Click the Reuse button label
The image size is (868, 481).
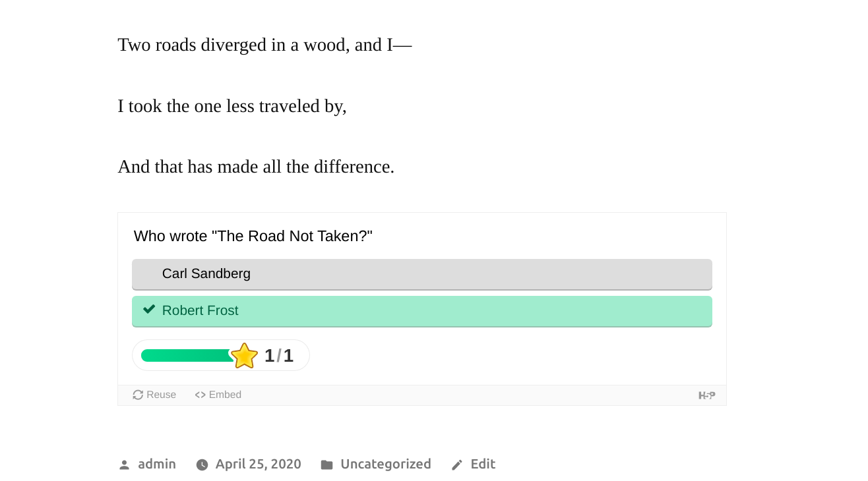(x=161, y=394)
